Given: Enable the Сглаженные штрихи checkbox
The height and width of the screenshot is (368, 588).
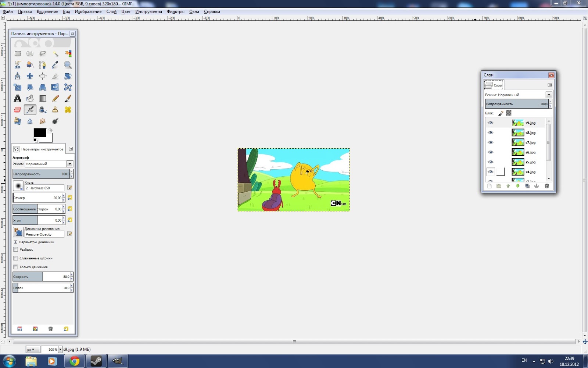Looking at the screenshot, I should tap(15, 258).
